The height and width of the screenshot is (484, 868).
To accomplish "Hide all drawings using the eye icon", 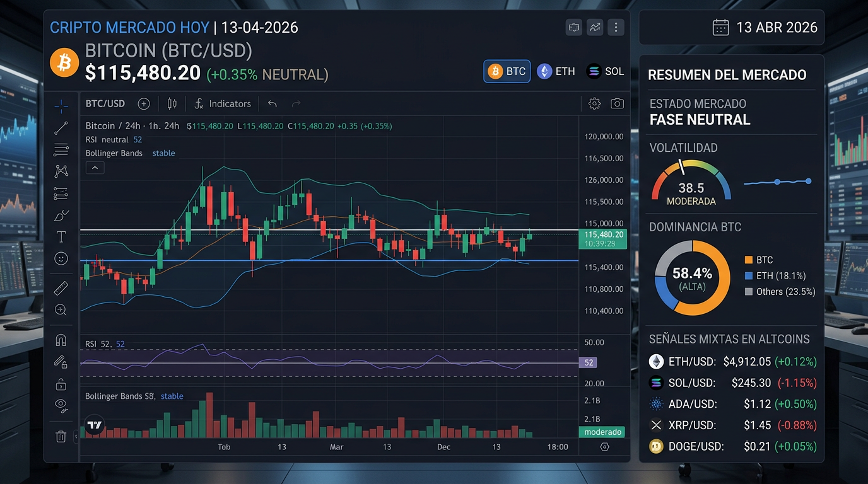I will coord(61,404).
